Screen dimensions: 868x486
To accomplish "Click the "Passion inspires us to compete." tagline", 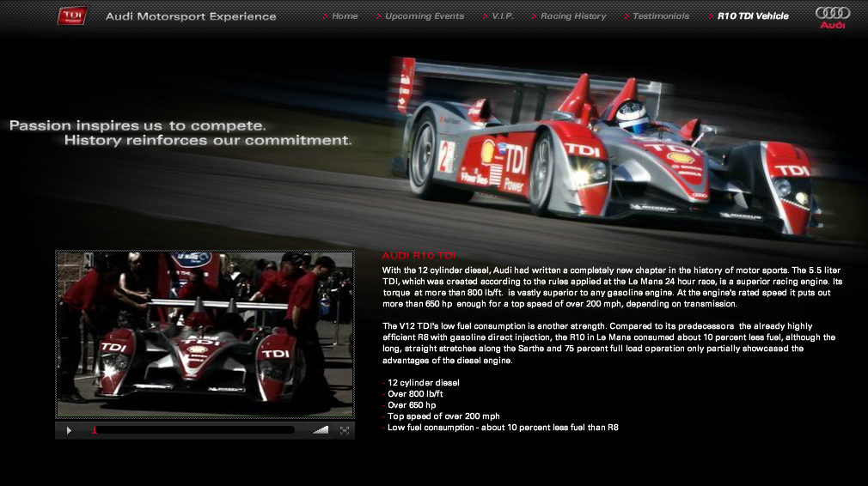I will point(138,125).
